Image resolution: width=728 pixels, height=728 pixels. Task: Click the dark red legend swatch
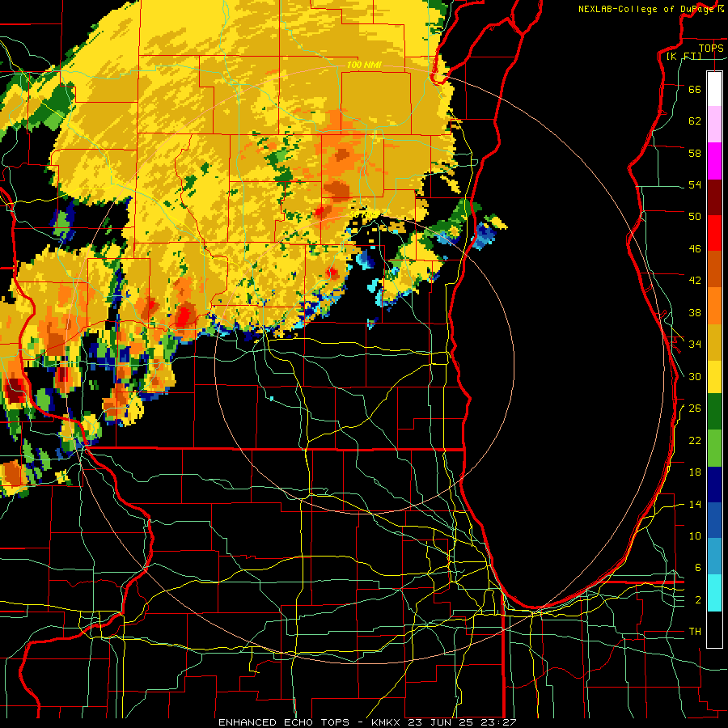[714, 197]
